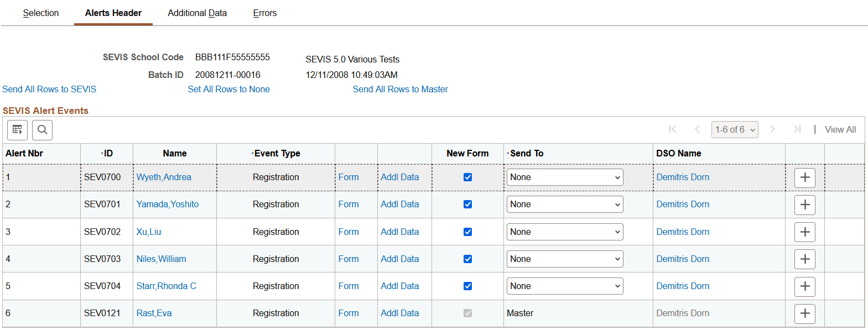The width and height of the screenshot is (868, 330).
Task: Switch to the Selection tab
Action: 41,13
